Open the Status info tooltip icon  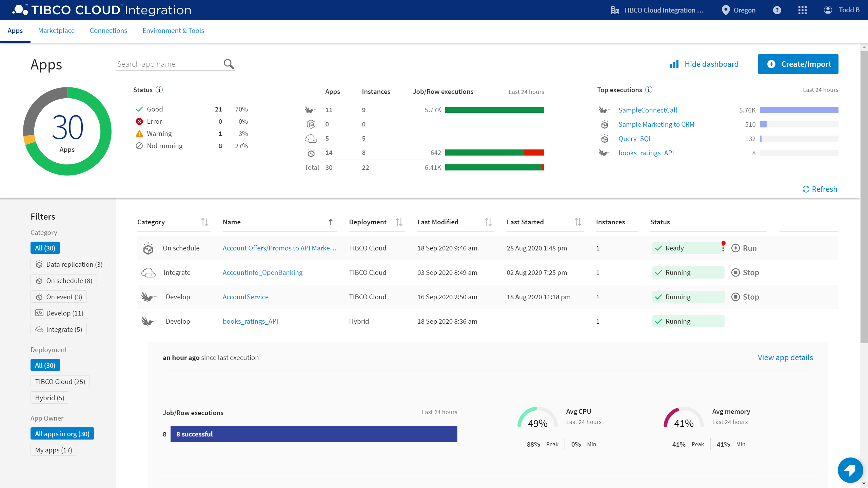(159, 90)
